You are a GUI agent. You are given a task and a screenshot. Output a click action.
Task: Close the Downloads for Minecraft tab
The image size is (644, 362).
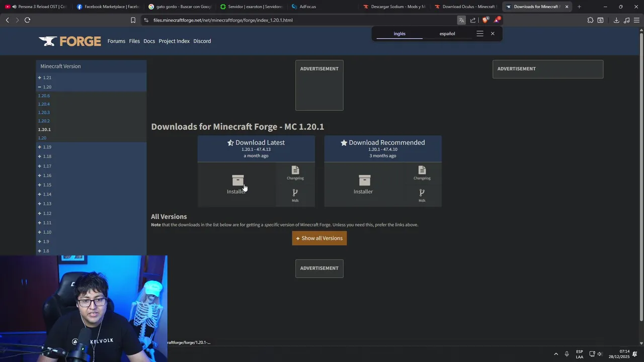(567, 7)
